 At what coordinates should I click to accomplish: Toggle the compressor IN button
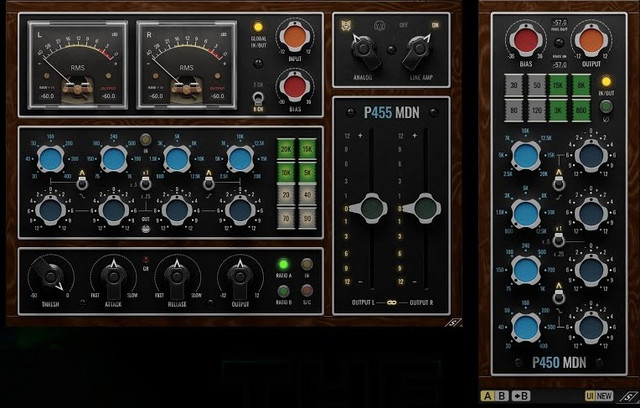point(307,264)
